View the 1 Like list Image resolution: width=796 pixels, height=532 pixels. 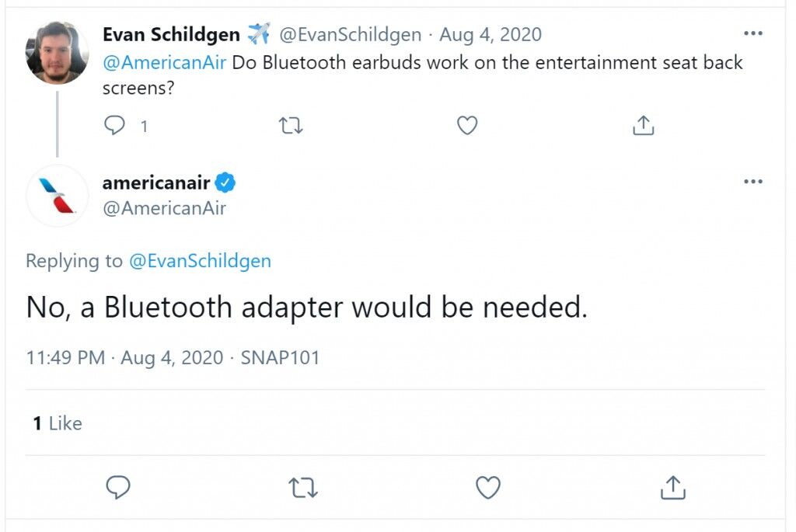58,423
